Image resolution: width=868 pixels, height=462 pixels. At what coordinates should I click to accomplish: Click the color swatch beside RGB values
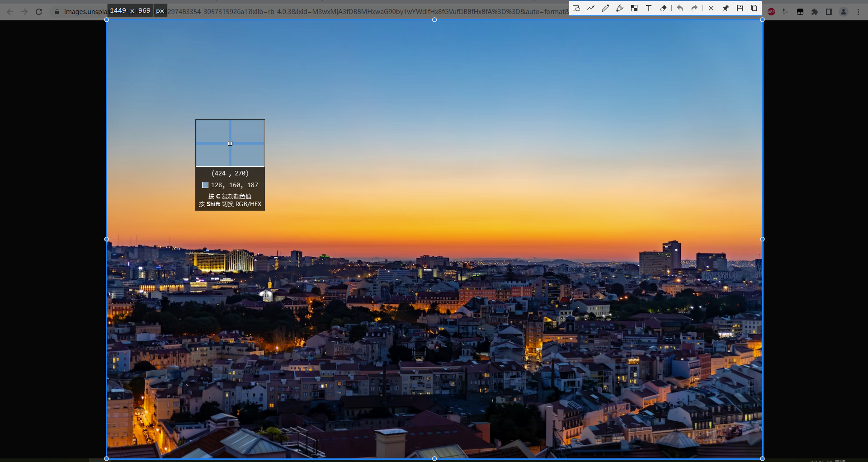pyautogui.click(x=205, y=185)
